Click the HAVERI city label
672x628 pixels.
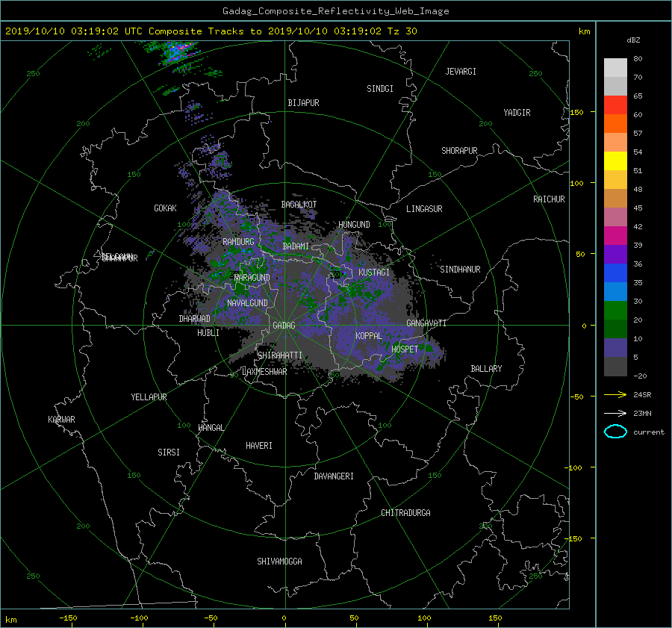pos(259,446)
